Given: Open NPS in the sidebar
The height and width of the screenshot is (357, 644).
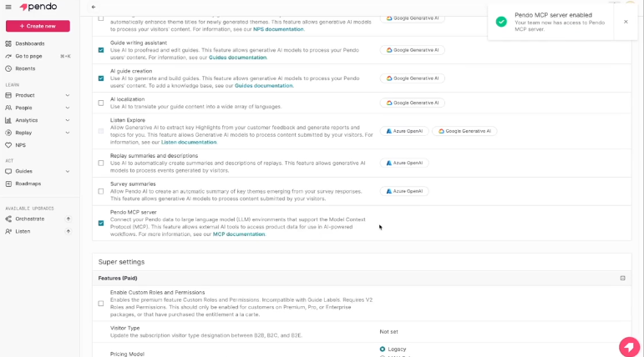Looking at the screenshot, I should [20, 145].
